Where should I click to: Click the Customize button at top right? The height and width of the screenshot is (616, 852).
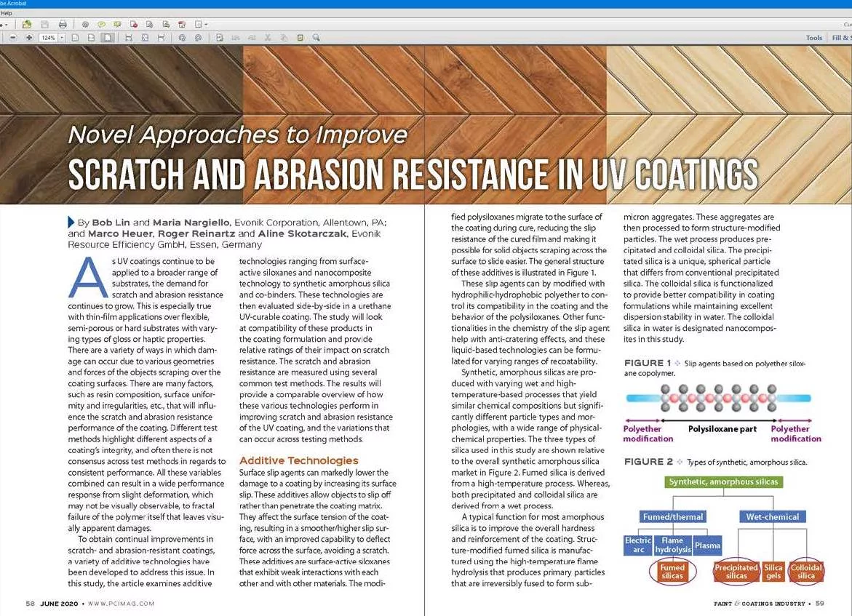tap(847, 24)
